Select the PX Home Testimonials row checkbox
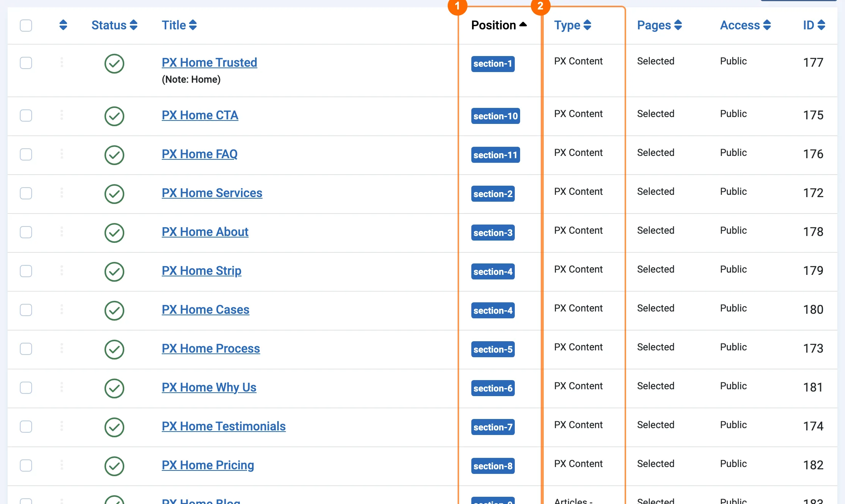 coord(26,427)
